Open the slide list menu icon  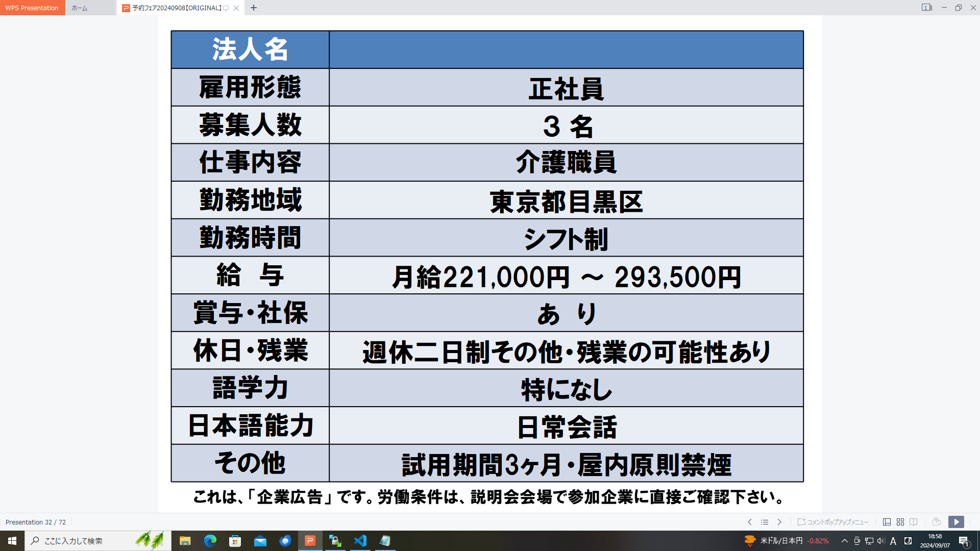764,522
